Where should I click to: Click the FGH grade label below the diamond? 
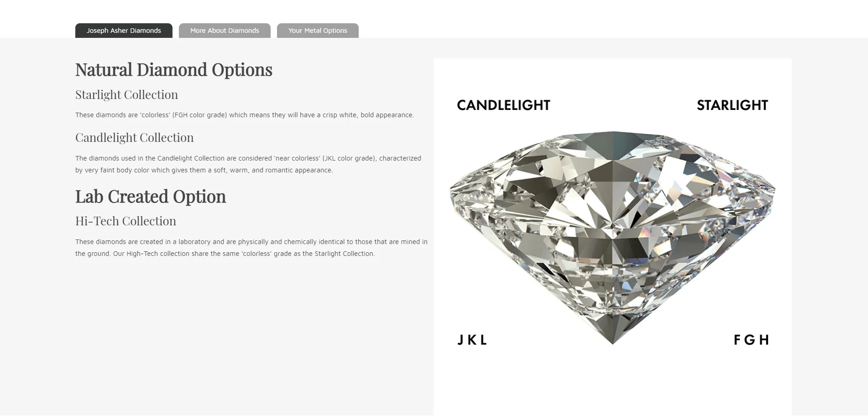point(751,340)
